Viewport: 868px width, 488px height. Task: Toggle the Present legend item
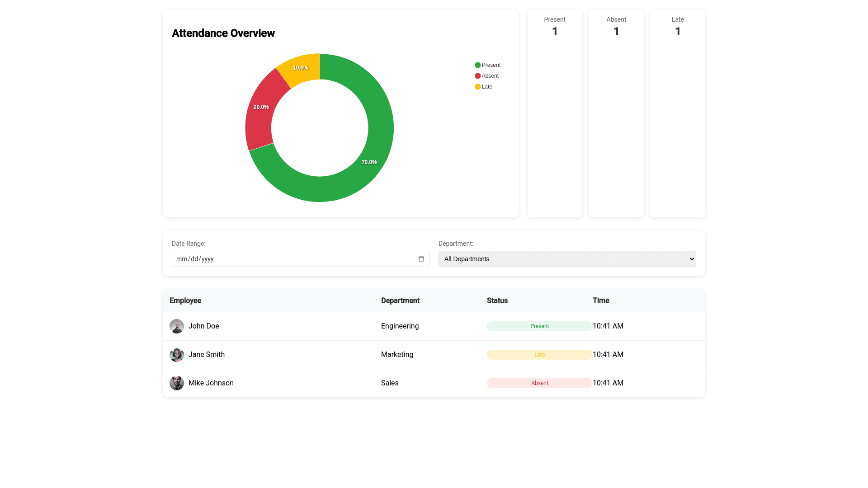(487, 65)
